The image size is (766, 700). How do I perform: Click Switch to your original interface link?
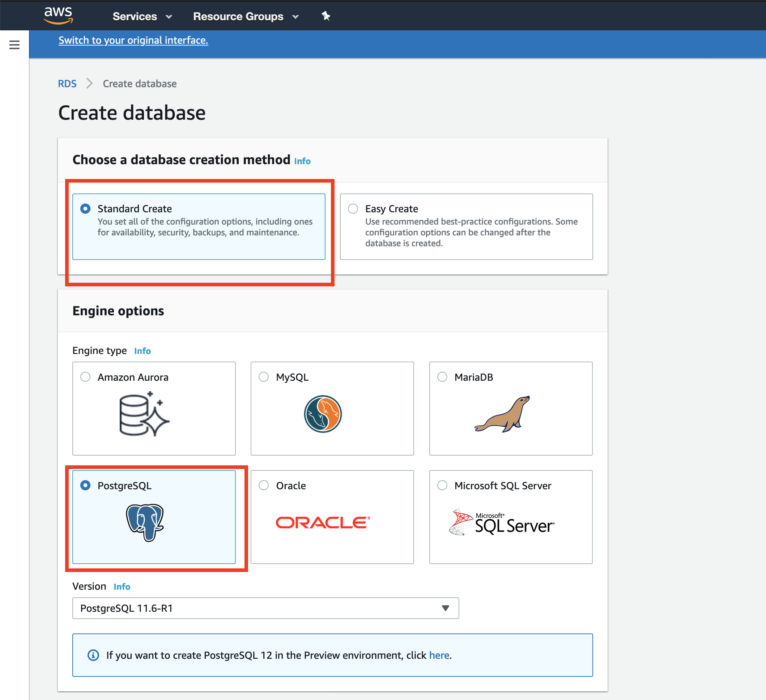click(x=133, y=40)
